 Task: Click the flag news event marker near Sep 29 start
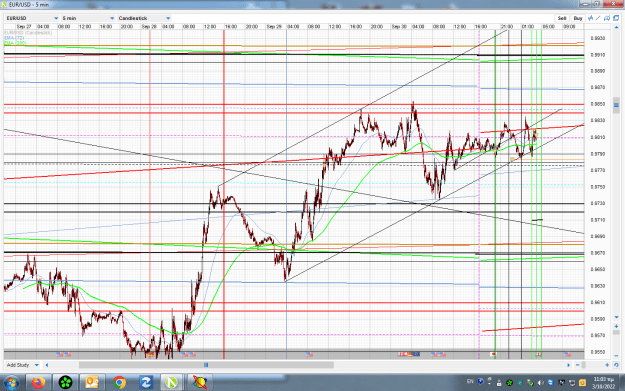point(309,354)
